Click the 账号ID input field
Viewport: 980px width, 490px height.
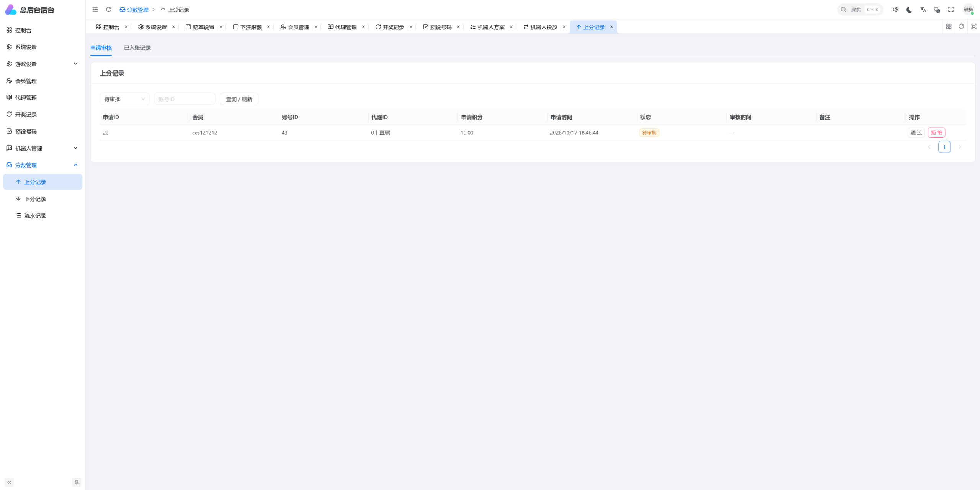point(185,99)
